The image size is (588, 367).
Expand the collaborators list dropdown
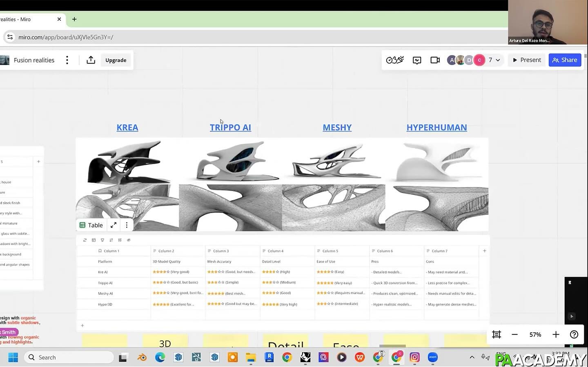(x=498, y=60)
